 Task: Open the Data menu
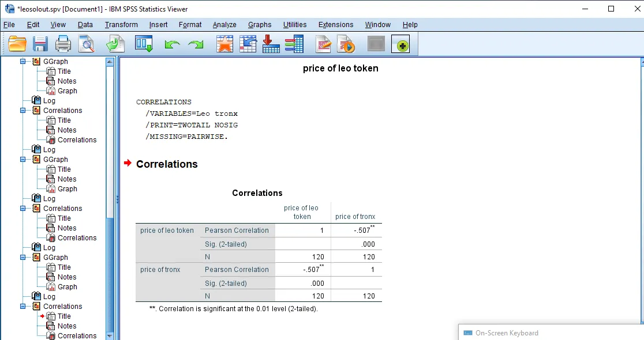pos(85,25)
